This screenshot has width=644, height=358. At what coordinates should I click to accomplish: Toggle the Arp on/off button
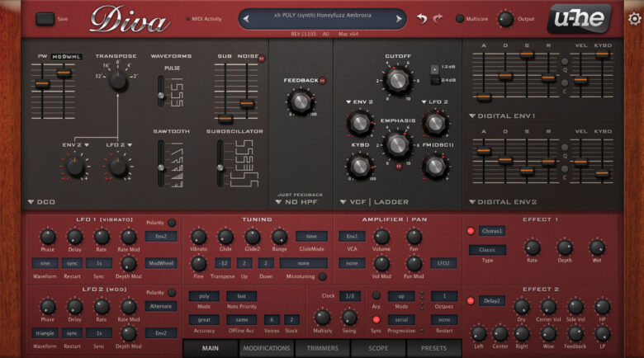tap(376, 295)
